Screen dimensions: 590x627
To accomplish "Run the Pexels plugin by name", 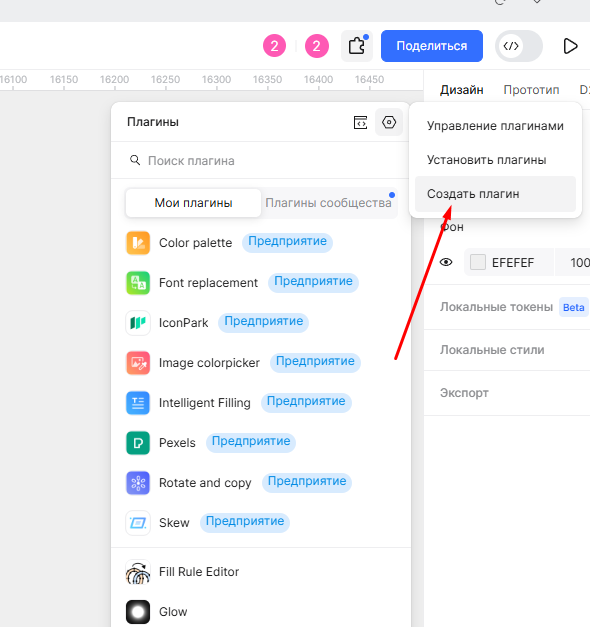I will [177, 443].
